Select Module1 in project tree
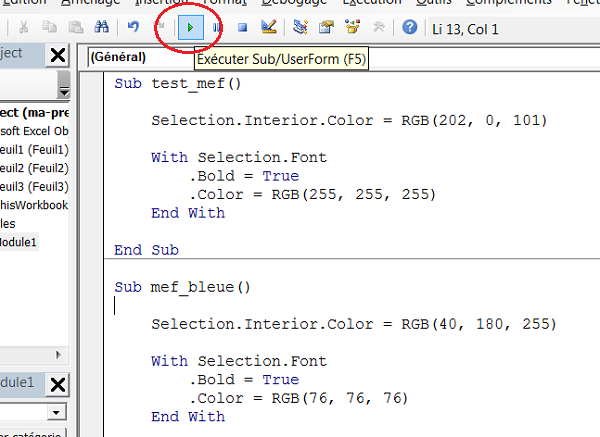Viewport: 600px width, 437px height. pos(18,242)
